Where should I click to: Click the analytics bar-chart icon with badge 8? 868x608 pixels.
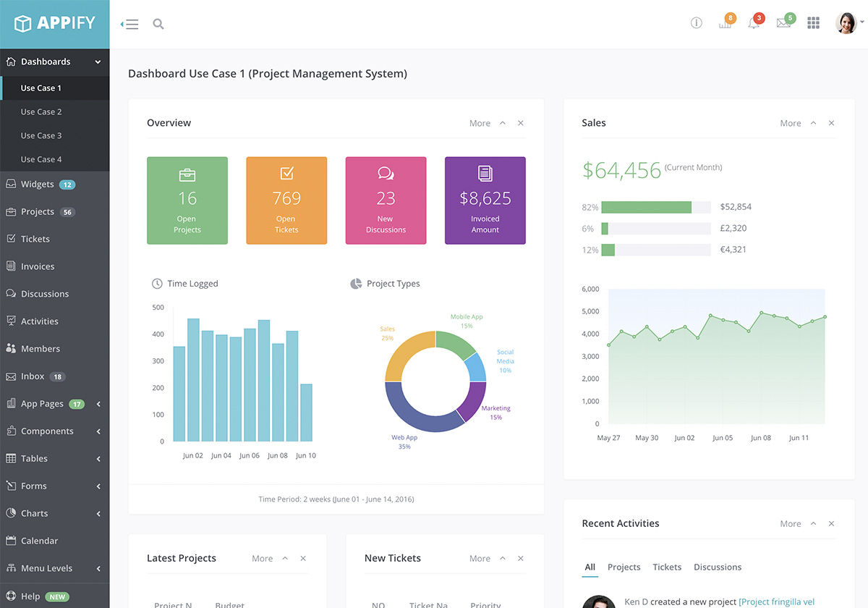coord(725,24)
